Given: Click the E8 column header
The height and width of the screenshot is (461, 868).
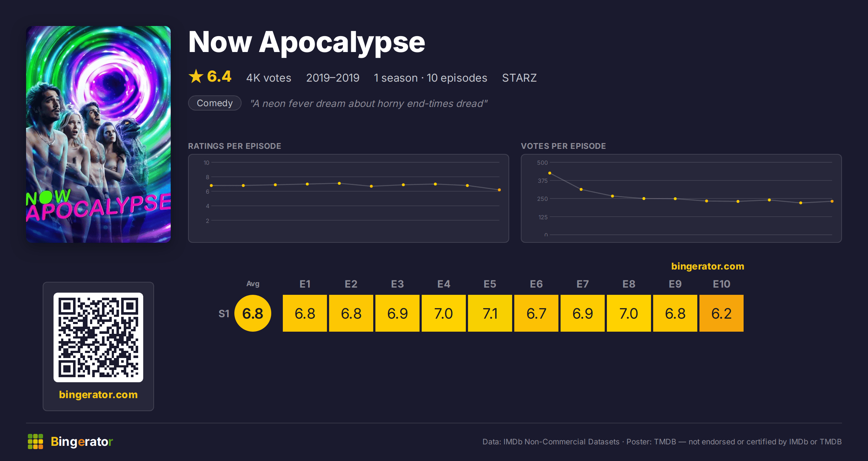Looking at the screenshot, I should pyautogui.click(x=629, y=284).
